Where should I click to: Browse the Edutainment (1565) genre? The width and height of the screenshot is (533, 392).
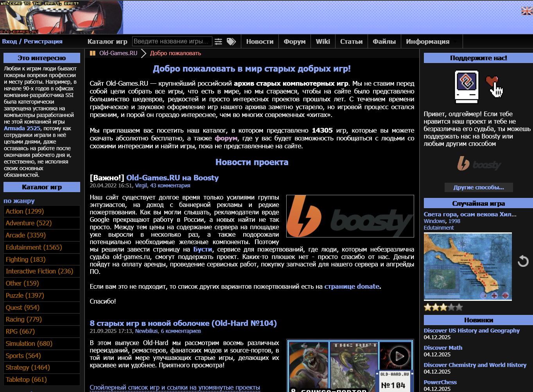(41, 247)
